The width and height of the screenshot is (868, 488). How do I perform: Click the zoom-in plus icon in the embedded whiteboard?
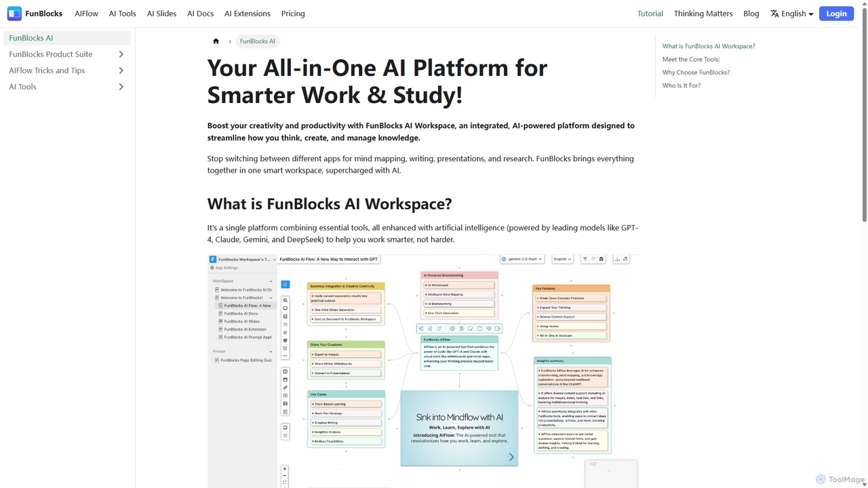coord(285,469)
